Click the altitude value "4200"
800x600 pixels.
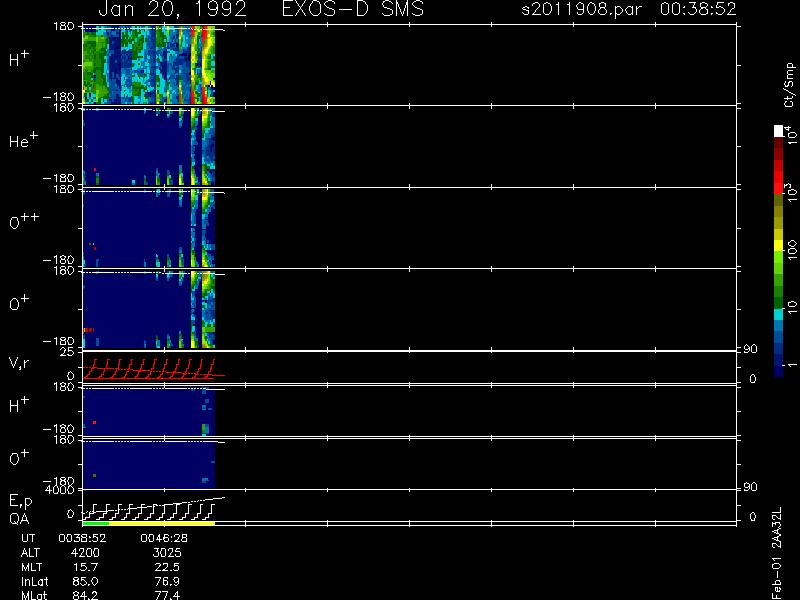[x=86, y=553]
